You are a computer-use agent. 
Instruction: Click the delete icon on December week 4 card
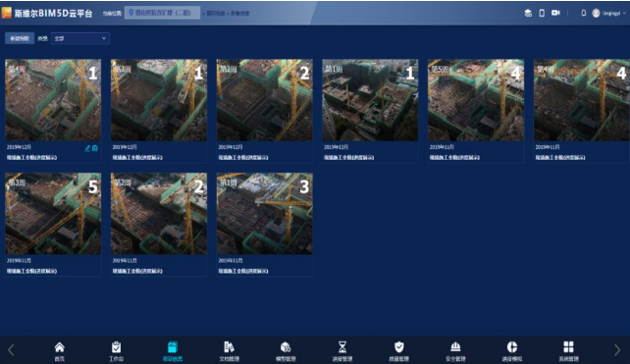[x=95, y=148]
